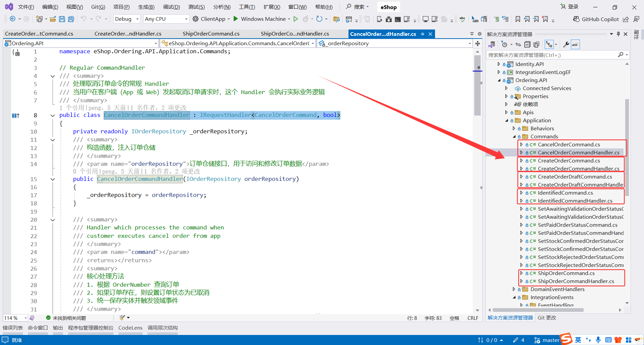Viewport: 644px width, 345px height.
Task: Clear all bookmarks icon
Action: 545,19
